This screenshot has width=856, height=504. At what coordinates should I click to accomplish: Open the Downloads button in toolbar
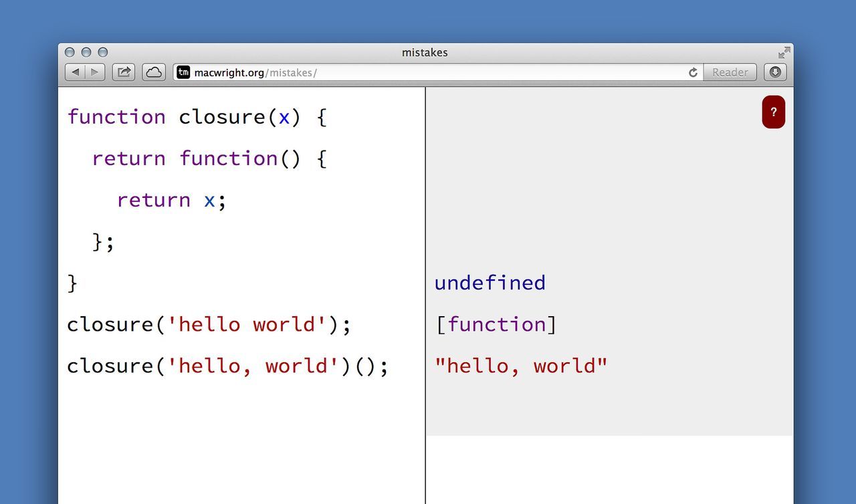coord(775,72)
